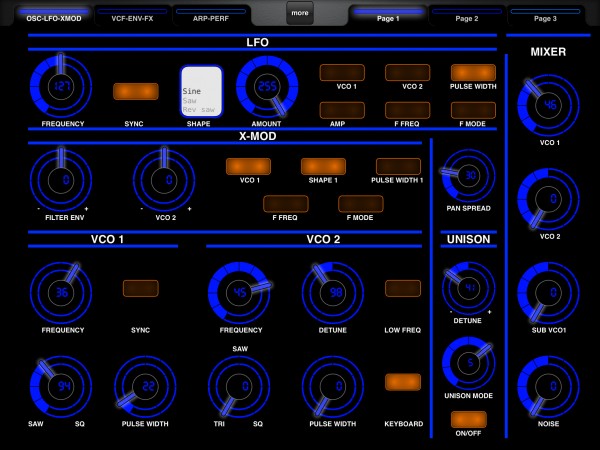The height and width of the screenshot is (450, 600).
Task: Open the VCF-ENV-FX tab
Action: coord(132,15)
